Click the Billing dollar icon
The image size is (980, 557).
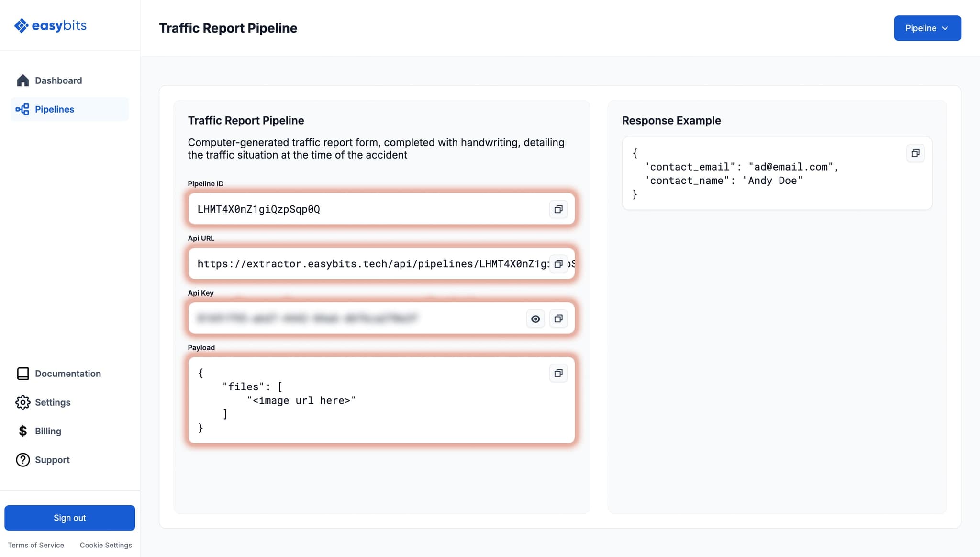pos(22,431)
